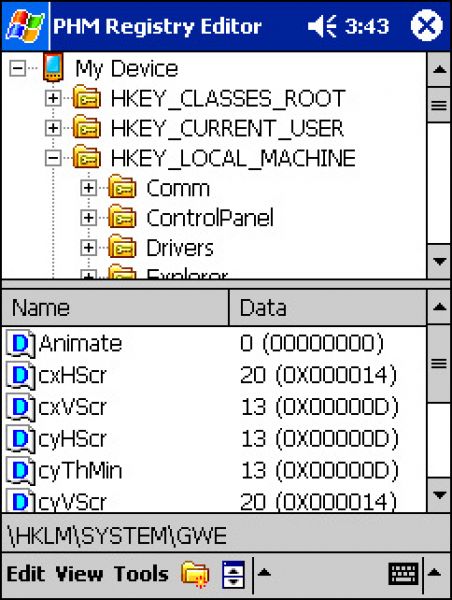
Task: Click cxVScr data 13 (0X00000D)
Action: (319, 407)
